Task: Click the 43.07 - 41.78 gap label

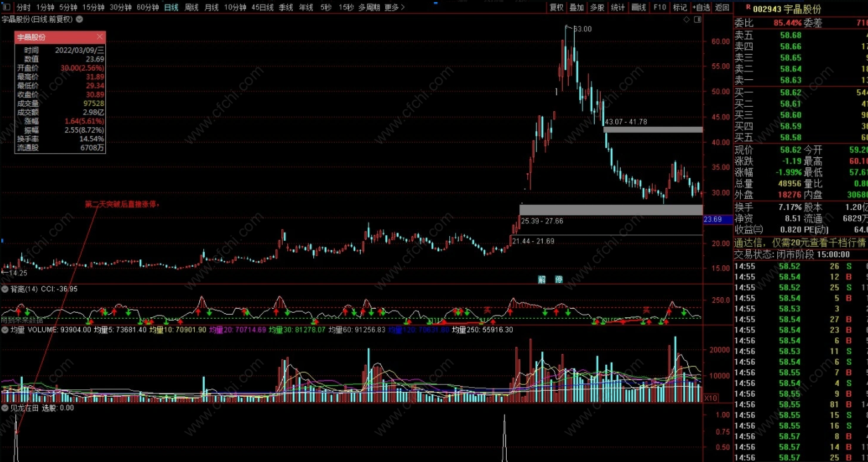Action: [626, 122]
